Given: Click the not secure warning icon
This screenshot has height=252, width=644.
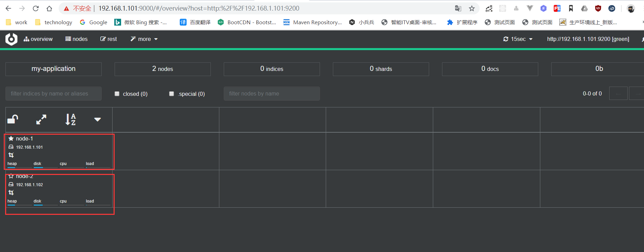Looking at the screenshot, I should tap(67, 9).
